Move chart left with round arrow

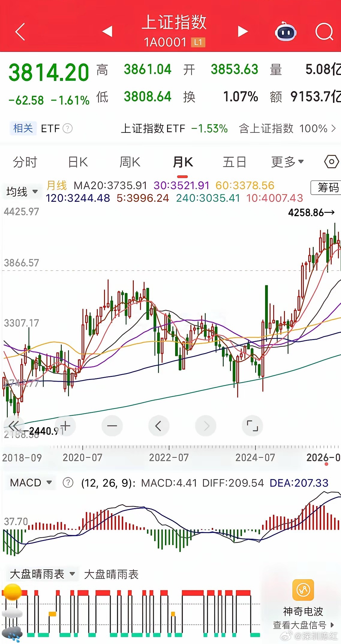coord(159,426)
